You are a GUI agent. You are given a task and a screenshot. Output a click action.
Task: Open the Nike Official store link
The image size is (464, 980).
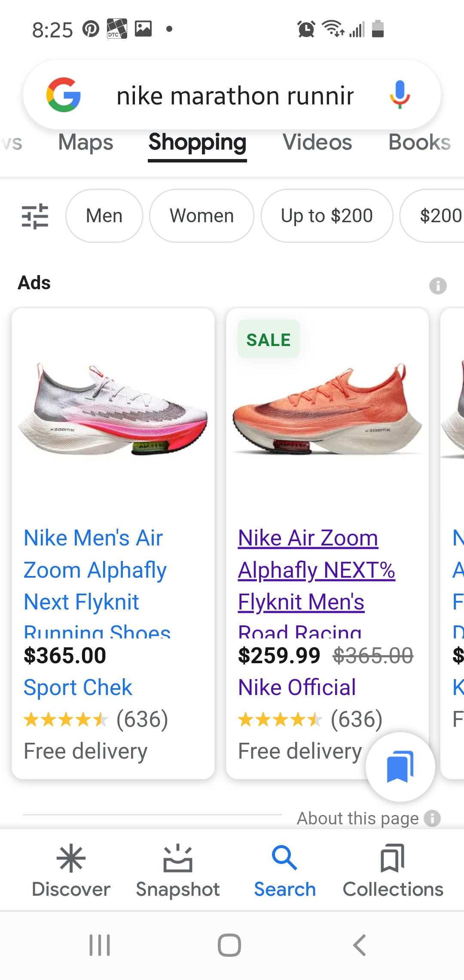tap(297, 687)
